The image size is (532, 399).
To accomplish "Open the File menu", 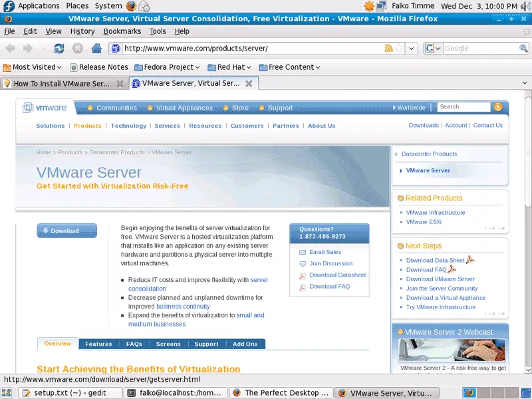I will [9, 31].
